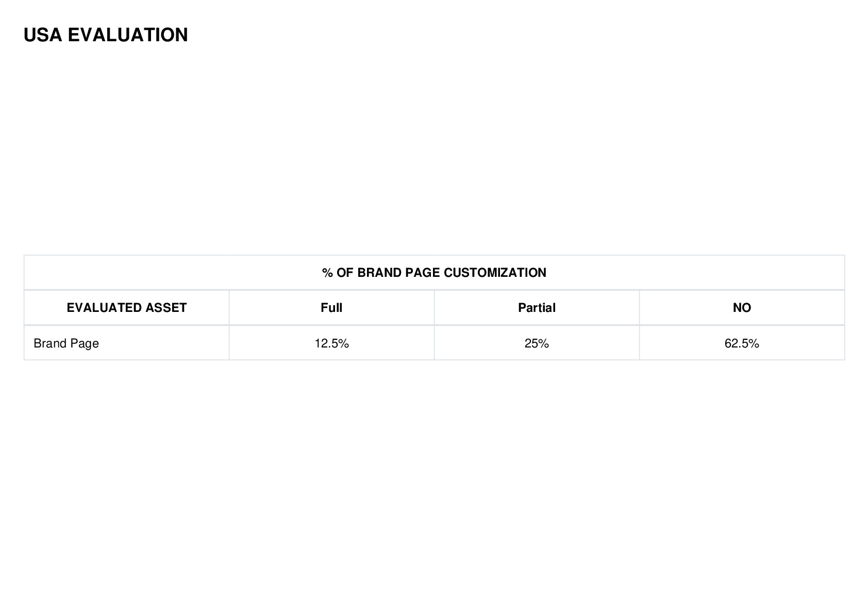This screenshot has height=614, width=868.
Task: Click the USA EVALUATION heading
Action: (x=106, y=35)
